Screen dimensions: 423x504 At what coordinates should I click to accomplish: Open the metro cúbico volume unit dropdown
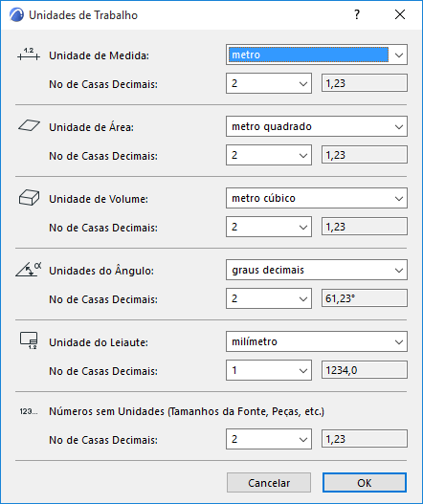pos(317,198)
